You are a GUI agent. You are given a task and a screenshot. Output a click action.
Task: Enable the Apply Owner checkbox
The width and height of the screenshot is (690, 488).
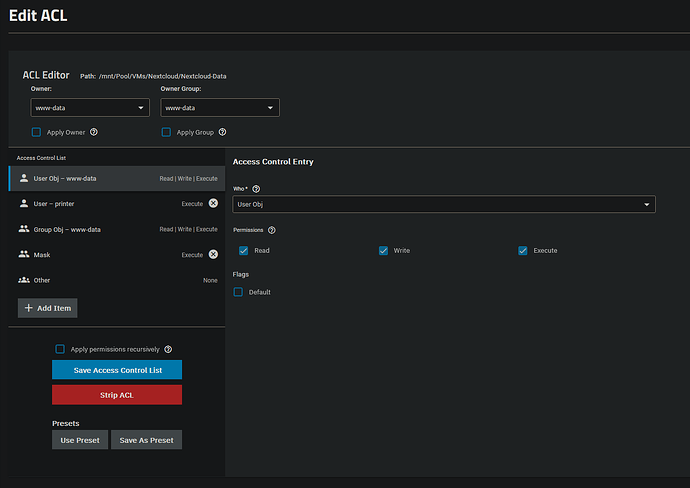coord(37,132)
